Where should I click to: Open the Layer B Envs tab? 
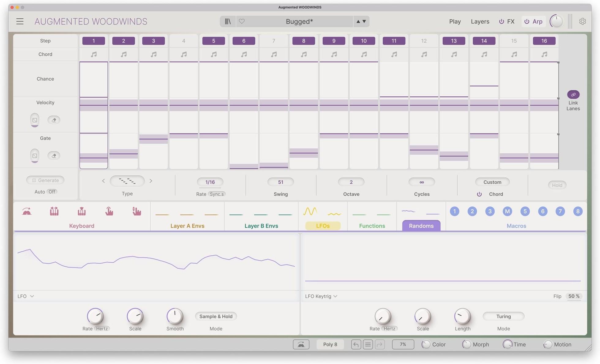click(x=261, y=226)
